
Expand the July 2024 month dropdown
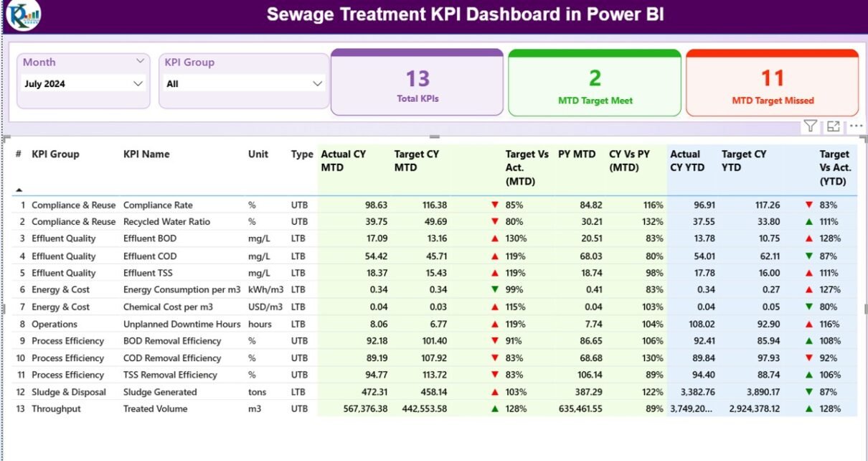138,84
